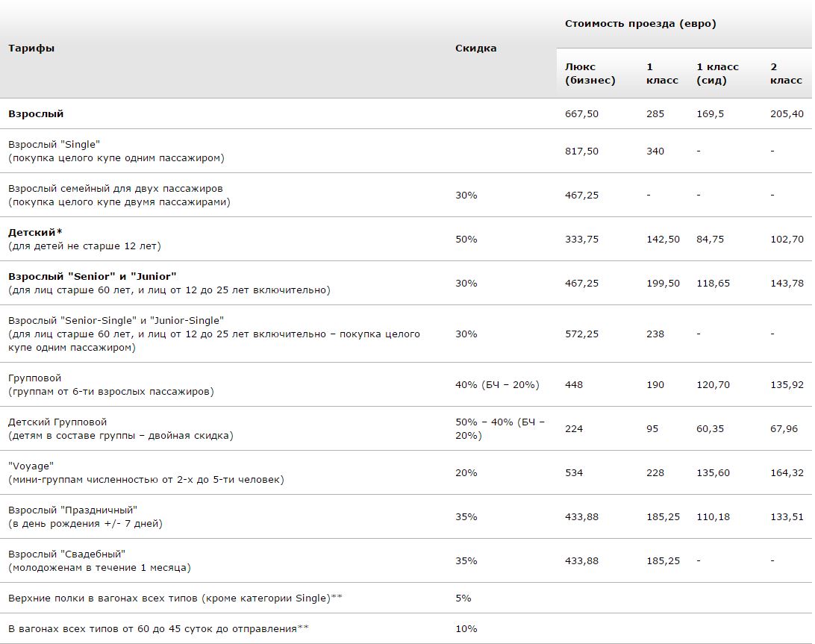This screenshot has width=815, height=644.
Task: Click the Взрослый Люкс price 667,50
Action: tap(581, 114)
